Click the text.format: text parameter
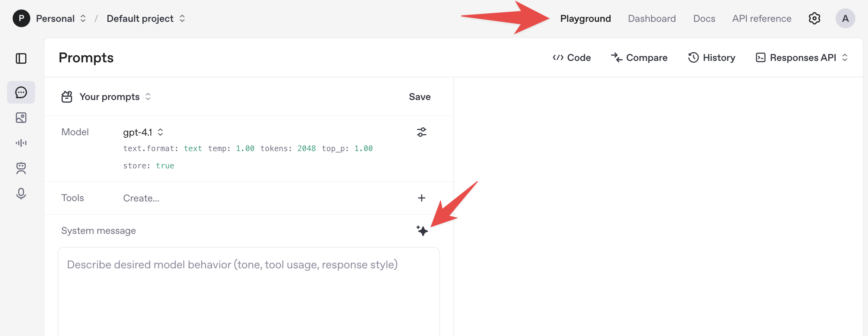Screen dimensions: 868x336 coord(162,148)
